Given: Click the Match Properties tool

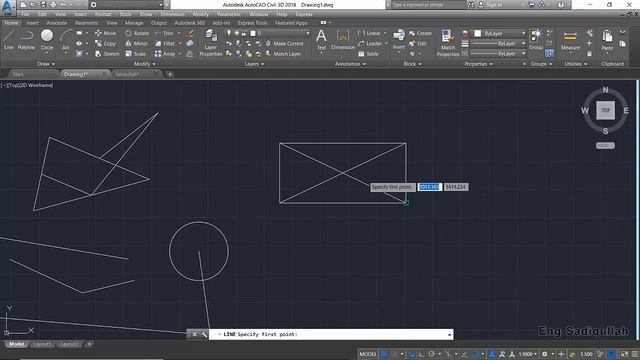Looking at the screenshot, I should point(448,43).
